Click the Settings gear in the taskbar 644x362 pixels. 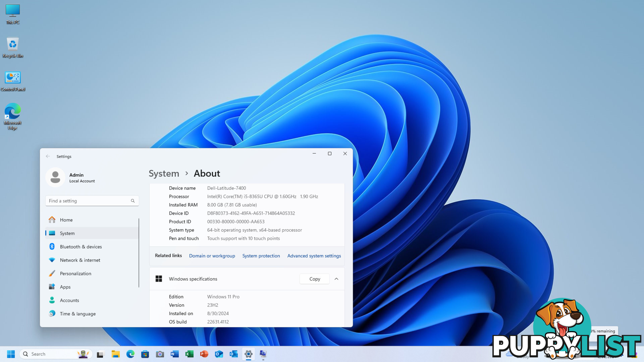point(248,354)
